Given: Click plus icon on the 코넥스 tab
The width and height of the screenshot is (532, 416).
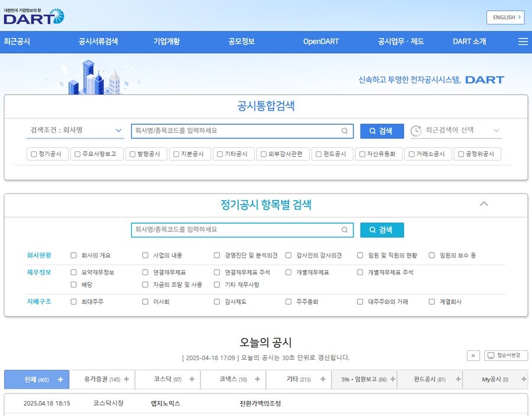Looking at the screenshot, I should coord(257,379).
